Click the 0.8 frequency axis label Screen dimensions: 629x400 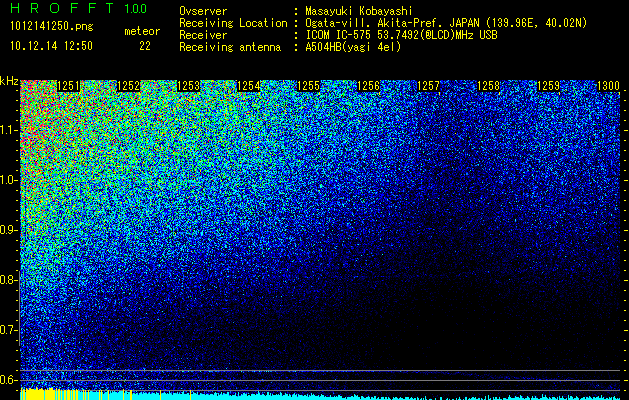click(x=9, y=280)
